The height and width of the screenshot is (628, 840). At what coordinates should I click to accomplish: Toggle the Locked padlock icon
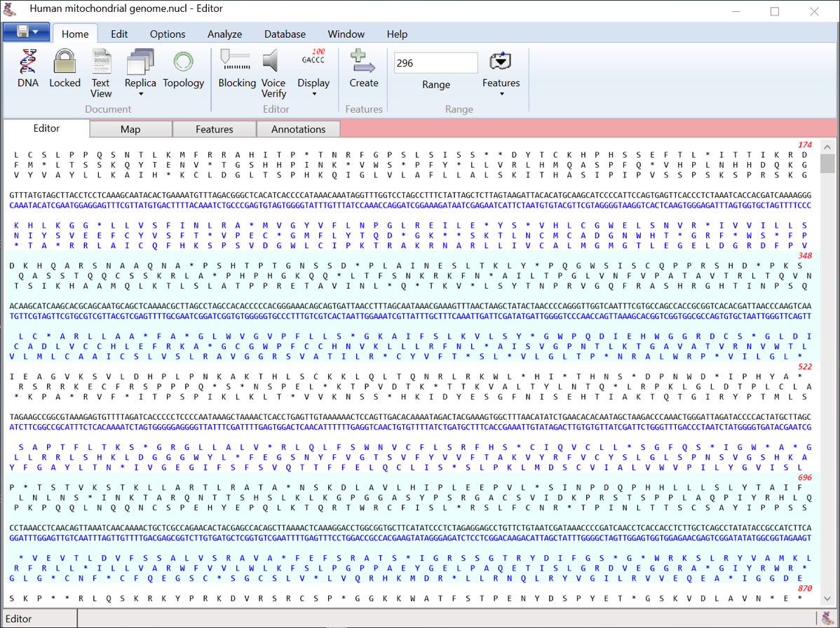[65, 62]
